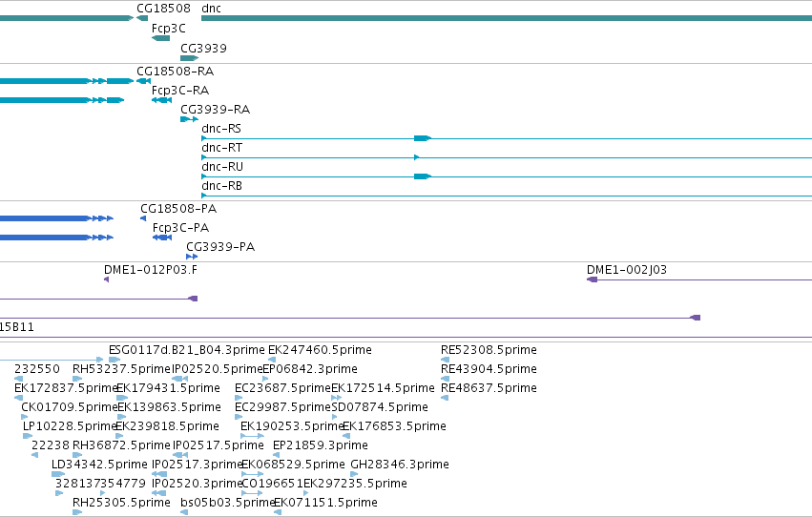Viewport: 812px width, 517px height.
Task: Click the CG18508-RA transcript label
Action: pos(175,71)
